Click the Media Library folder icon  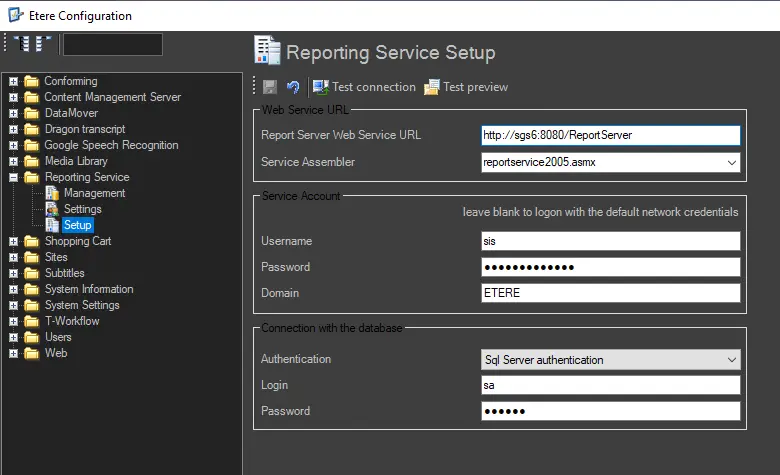click(32, 161)
